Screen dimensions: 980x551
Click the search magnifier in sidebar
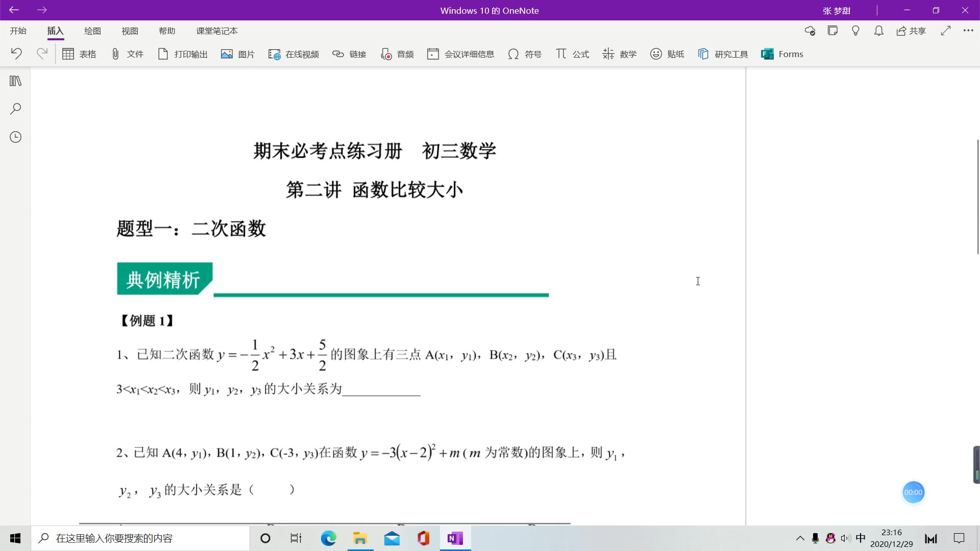coord(15,109)
